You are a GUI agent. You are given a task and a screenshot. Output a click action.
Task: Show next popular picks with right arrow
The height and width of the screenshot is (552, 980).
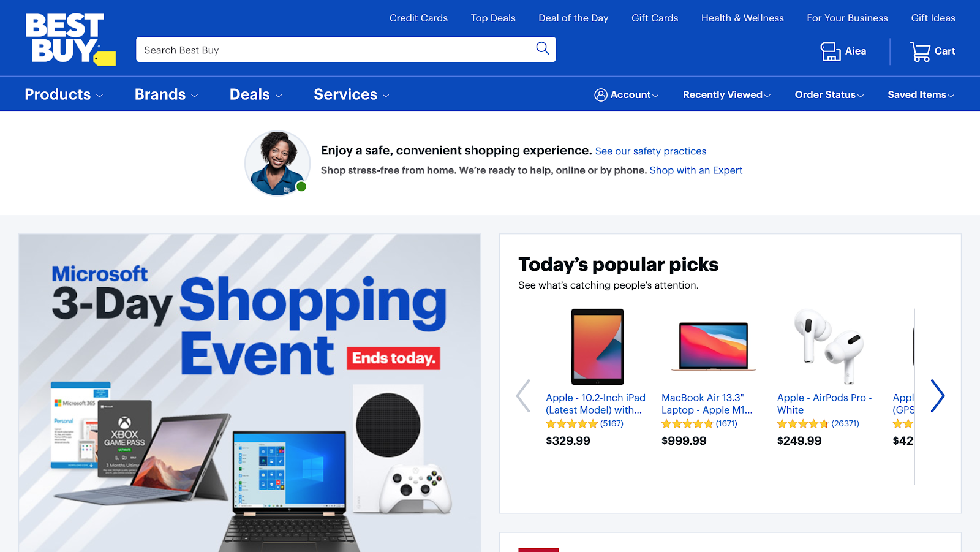click(937, 396)
